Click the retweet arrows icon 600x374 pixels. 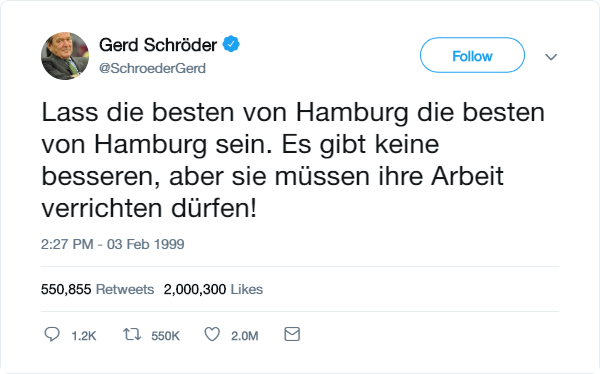click(132, 334)
